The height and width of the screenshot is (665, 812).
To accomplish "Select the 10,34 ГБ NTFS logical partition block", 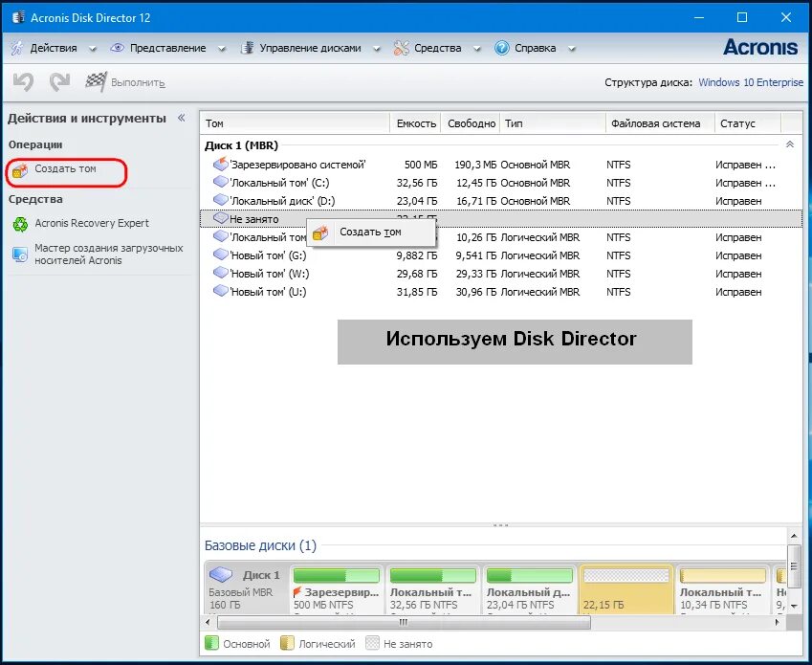I will point(722,590).
